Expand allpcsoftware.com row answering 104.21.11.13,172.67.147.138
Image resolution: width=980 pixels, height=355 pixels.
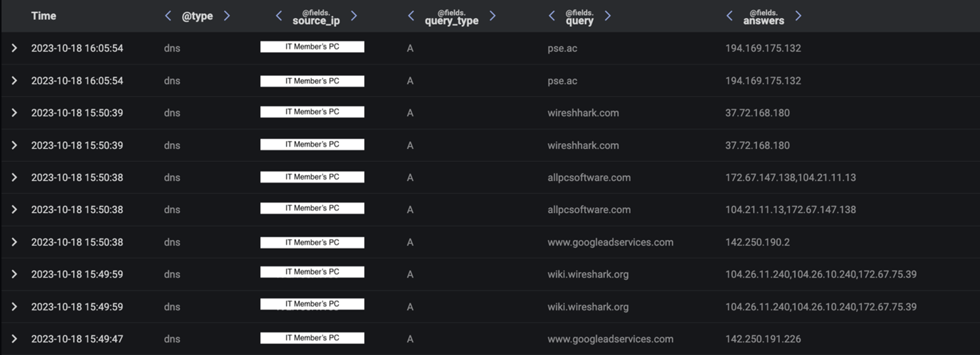click(x=14, y=210)
